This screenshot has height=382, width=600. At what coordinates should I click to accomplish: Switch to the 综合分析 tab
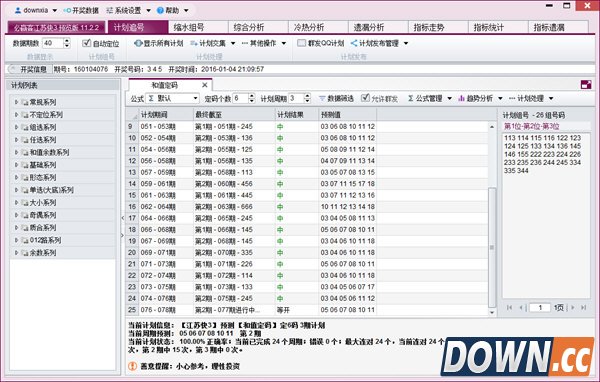click(258, 27)
